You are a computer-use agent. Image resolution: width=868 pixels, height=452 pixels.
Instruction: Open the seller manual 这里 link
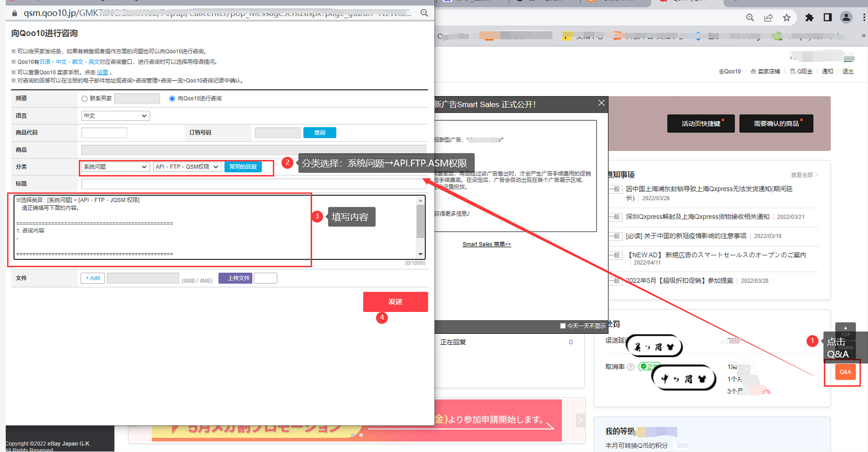tap(103, 72)
